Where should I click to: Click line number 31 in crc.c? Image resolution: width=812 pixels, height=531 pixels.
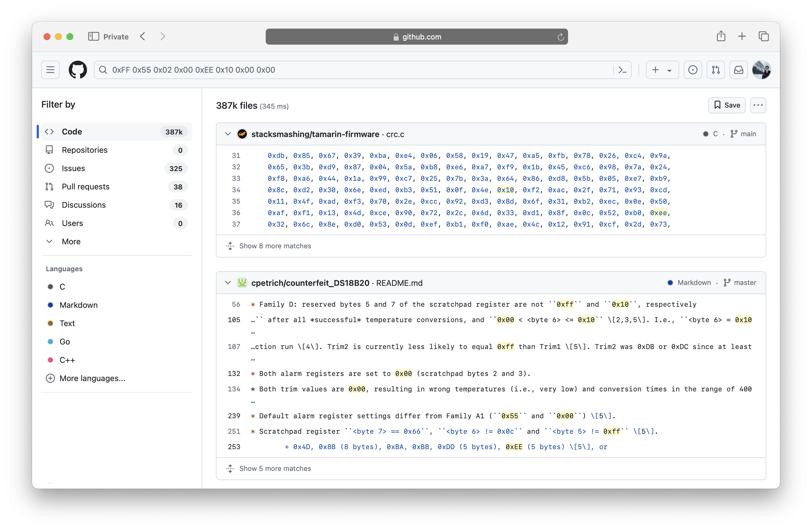click(x=236, y=155)
